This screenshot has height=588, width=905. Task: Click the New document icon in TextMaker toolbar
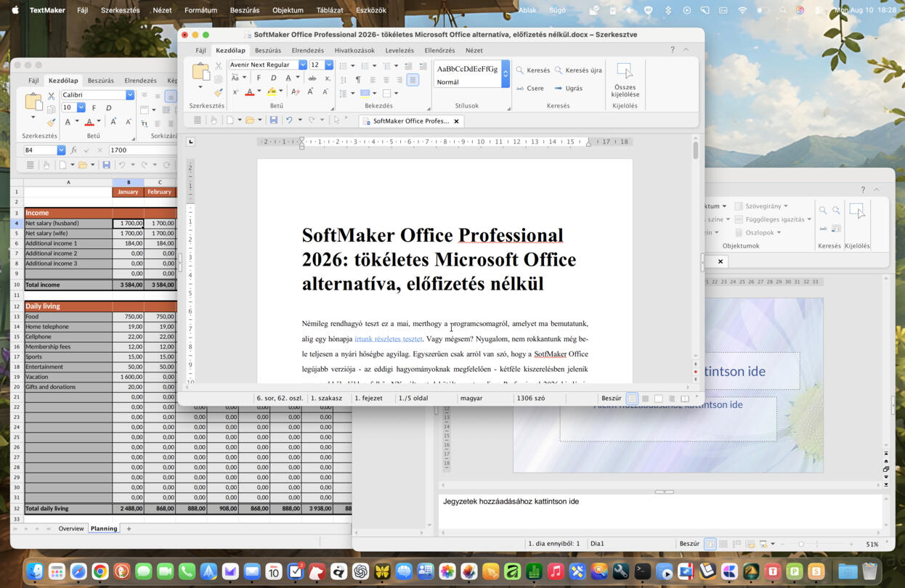(230, 120)
